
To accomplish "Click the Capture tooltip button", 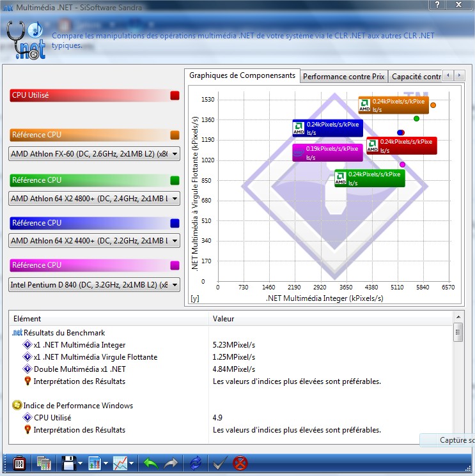I will coord(448,440).
